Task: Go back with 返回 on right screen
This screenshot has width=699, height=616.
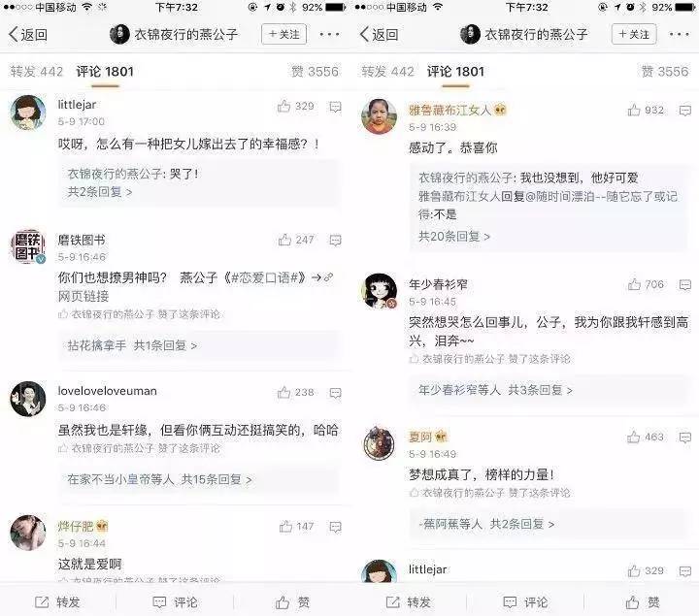Action: (x=379, y=34)
